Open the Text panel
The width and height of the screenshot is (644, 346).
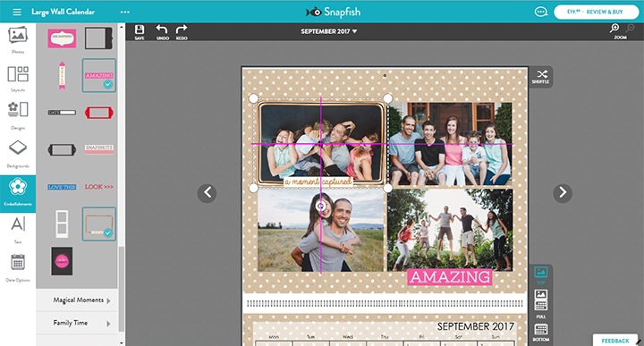tap(18, 230)
